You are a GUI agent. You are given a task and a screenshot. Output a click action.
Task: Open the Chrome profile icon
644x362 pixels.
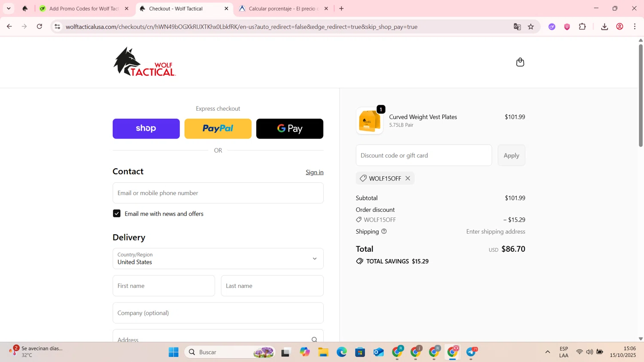[x=620, y=27]
